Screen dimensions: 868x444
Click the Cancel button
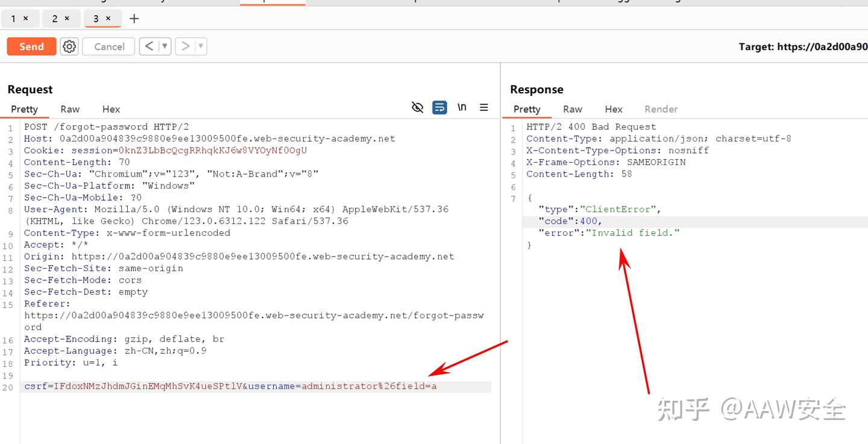(x=108, y=46)
